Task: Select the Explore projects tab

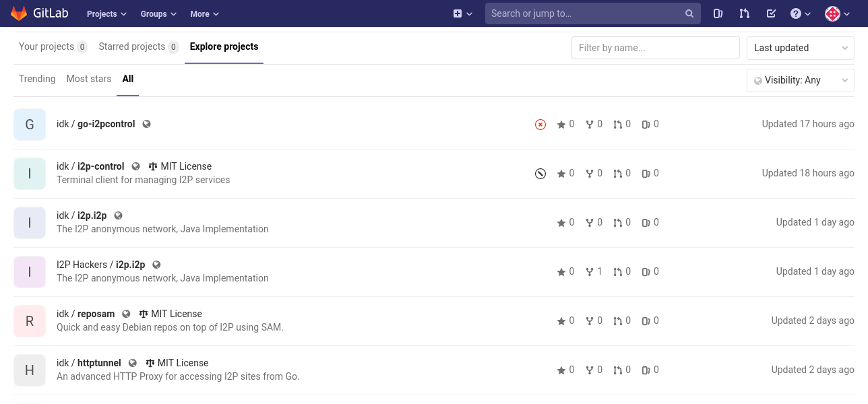Action: tap(224, 46)
